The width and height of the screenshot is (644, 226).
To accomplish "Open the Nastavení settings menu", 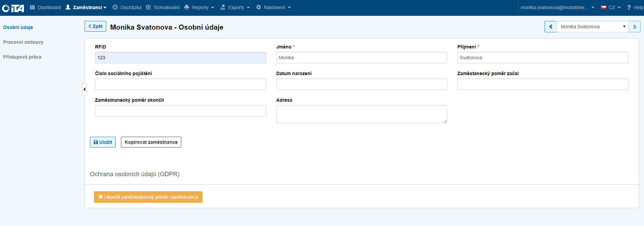I will [273, 7].
